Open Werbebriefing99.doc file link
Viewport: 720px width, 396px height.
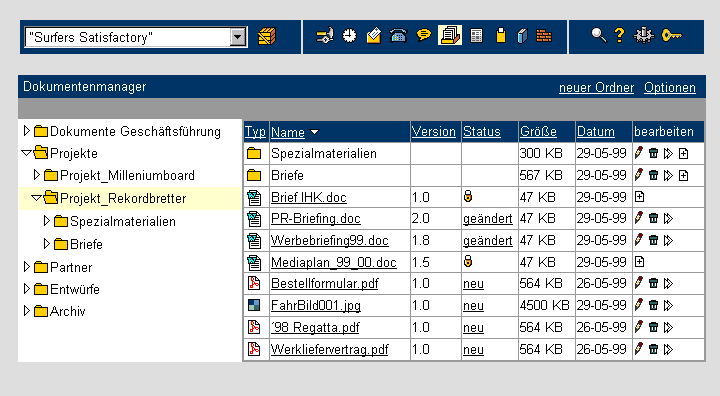tap(329, 240)
